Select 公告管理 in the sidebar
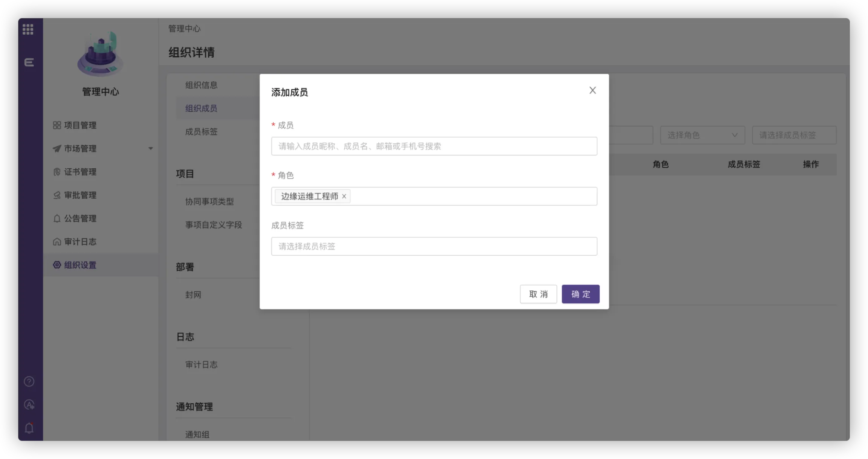 (x=80, y=218)
